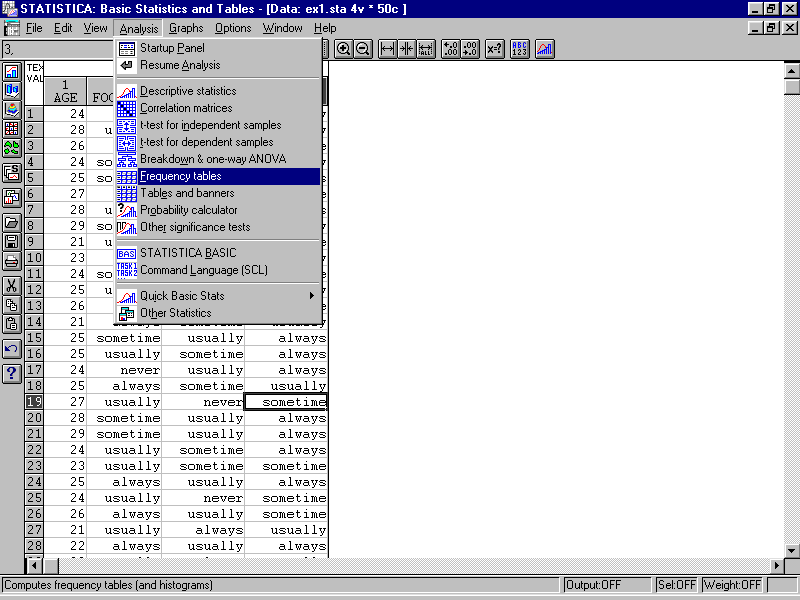The height and width of the screenshot is (600, 800).
Task: Click the vertical scrollbar up arrow
Action: (x=791, y=70)
